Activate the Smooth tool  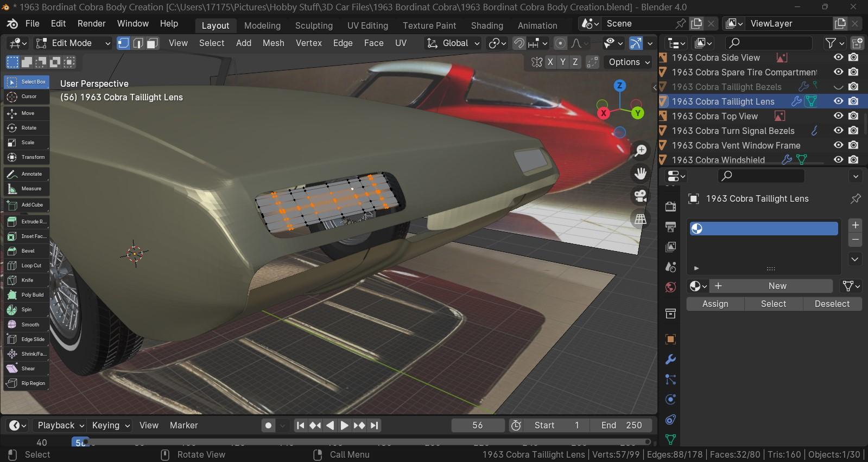point(26,325)
